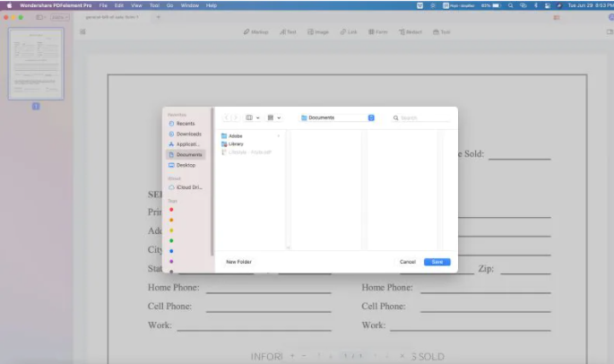This screenshot has height=364, width=614.
Task: Go forward with the dialog's right chevron
Action: [x=235, y=117]
